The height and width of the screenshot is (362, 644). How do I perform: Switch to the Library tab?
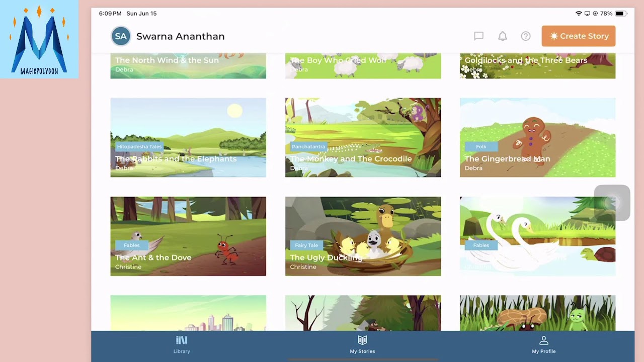pyautogui.click(x=182, y=345)
